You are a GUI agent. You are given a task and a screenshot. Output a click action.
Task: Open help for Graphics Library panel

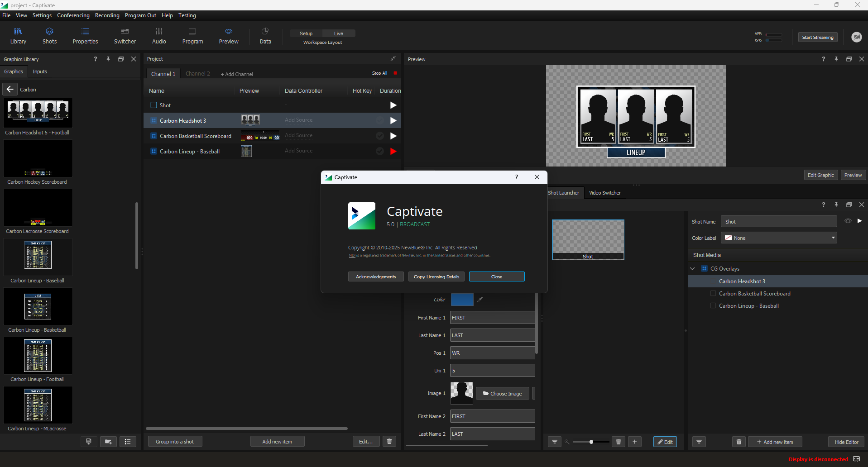[x=95, y=59]
